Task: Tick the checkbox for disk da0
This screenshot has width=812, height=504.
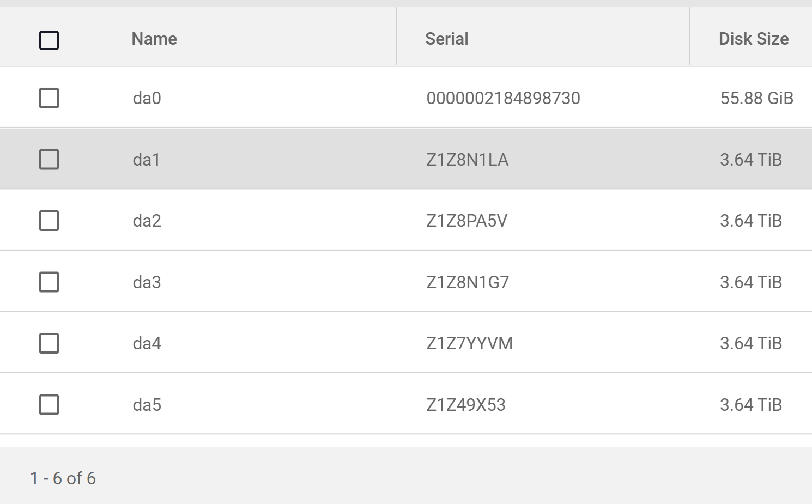Action: pyautogui.click(x=49, y=98)
